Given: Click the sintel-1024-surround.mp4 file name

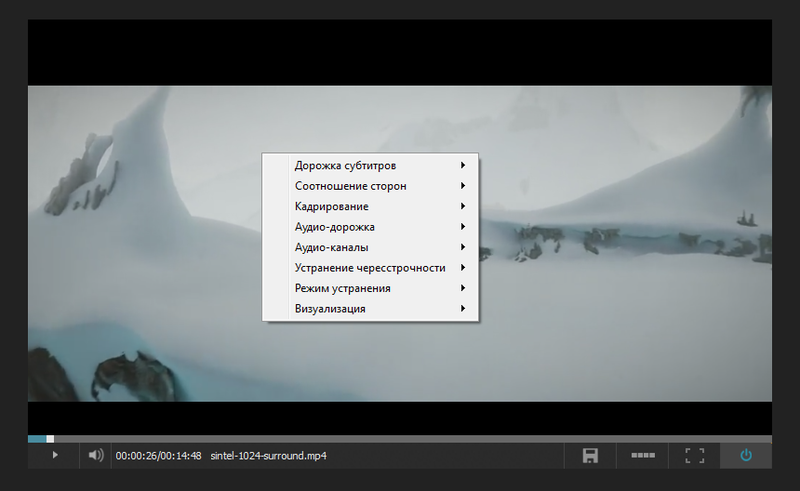Looking at the screenshot, I should 268,456.
